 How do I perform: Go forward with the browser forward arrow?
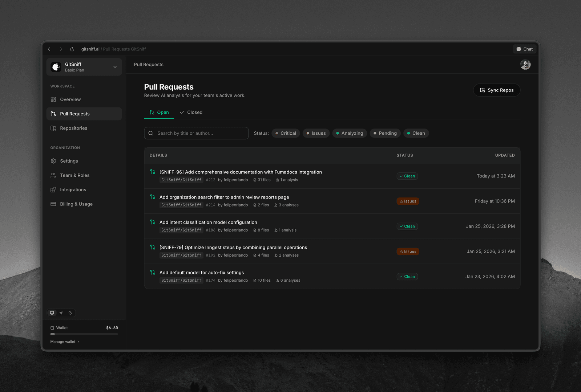61,49
